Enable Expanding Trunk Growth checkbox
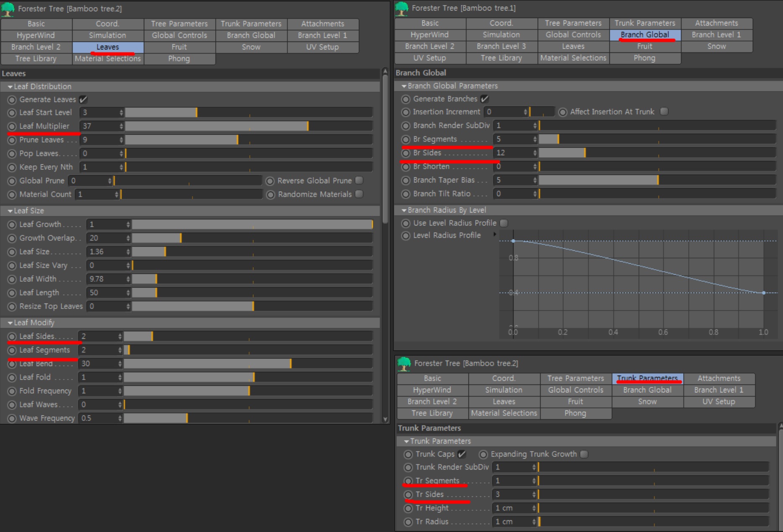This screenshot has width=783, height=532. click(x=584, y=454)
